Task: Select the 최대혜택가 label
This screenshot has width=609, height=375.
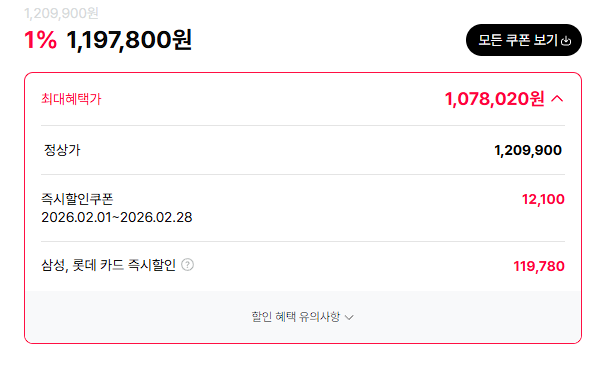Action: 71,99
